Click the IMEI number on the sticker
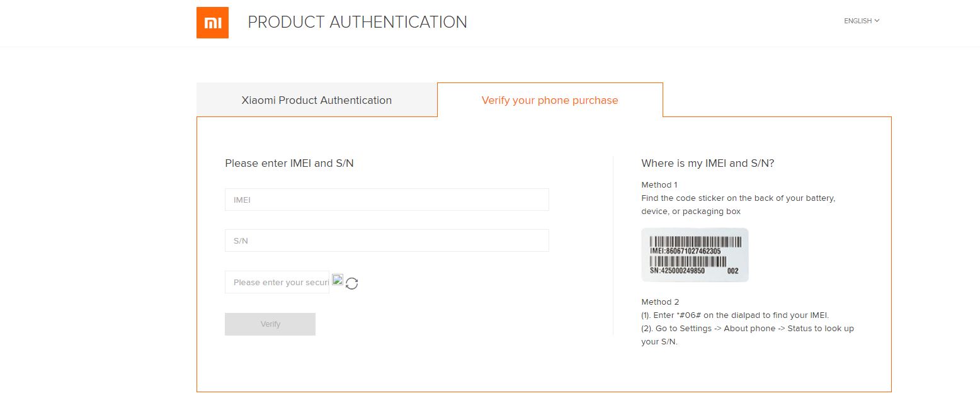The width and height of the screenshot is (980, 413). [x=685, y=251]
